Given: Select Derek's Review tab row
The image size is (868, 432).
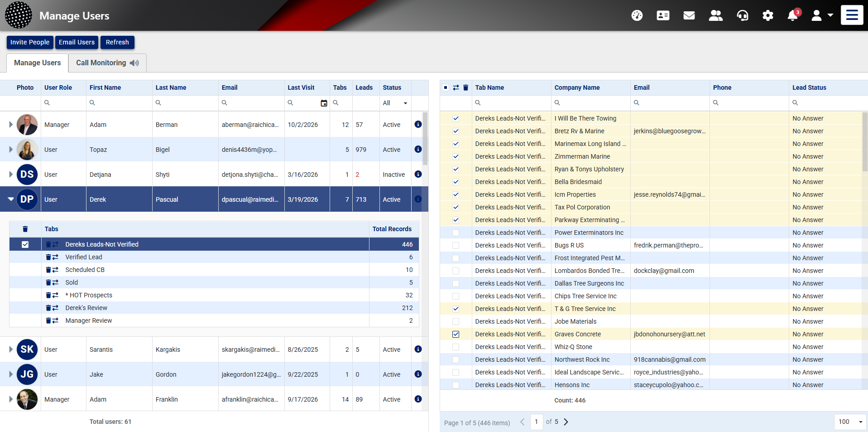Looking at the screenshot, I should tap(214, 308).
